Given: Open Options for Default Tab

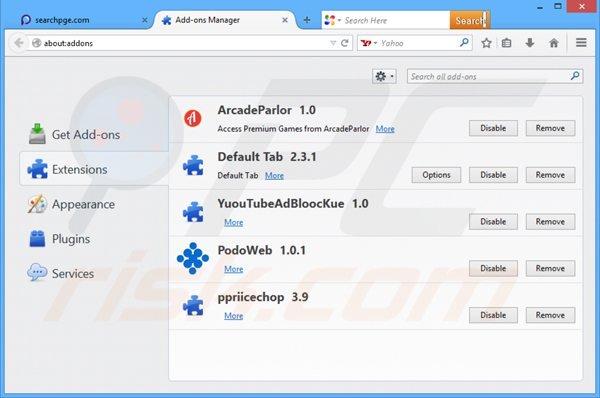Looking at the screenshot, I should pyautogui.click(x=436, y=175).
